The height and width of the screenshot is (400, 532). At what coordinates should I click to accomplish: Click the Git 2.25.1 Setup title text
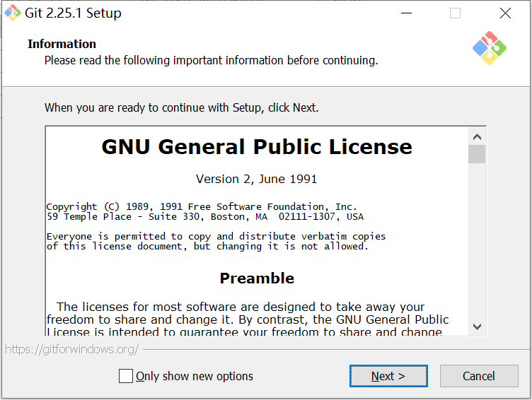pyautogui.click(x=74, y=13)
